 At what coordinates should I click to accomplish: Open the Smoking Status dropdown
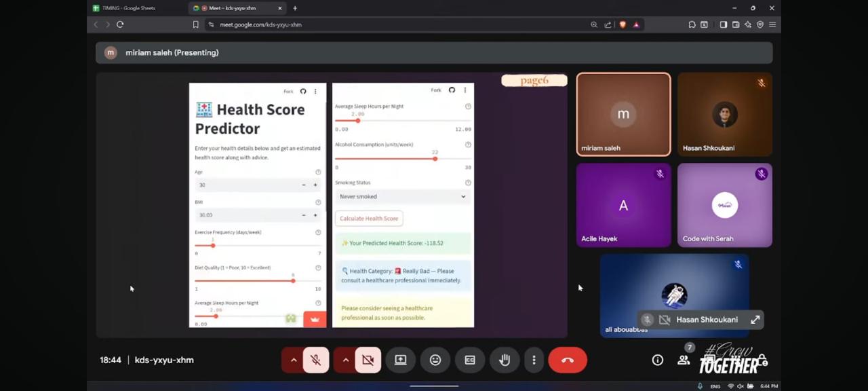403,196
